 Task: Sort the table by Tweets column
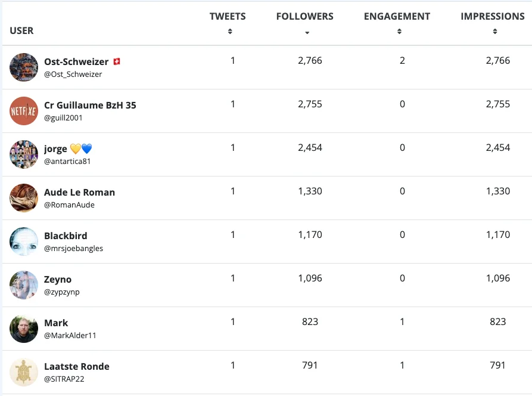[230, 32]
